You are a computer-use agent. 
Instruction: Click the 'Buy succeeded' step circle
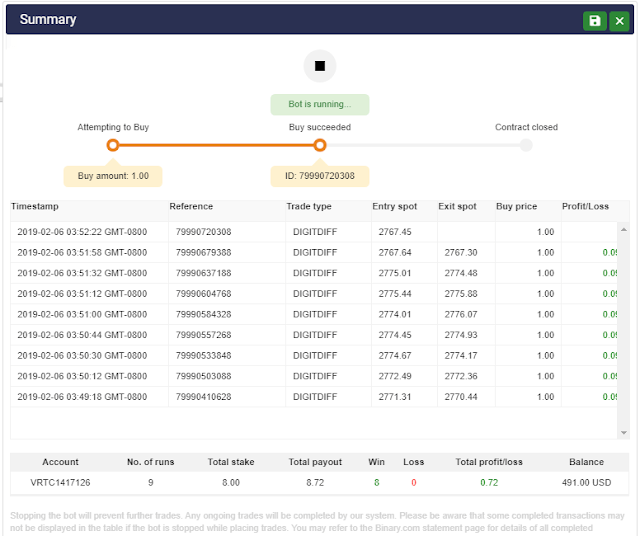pyautogui.click(x=320, y=145)
